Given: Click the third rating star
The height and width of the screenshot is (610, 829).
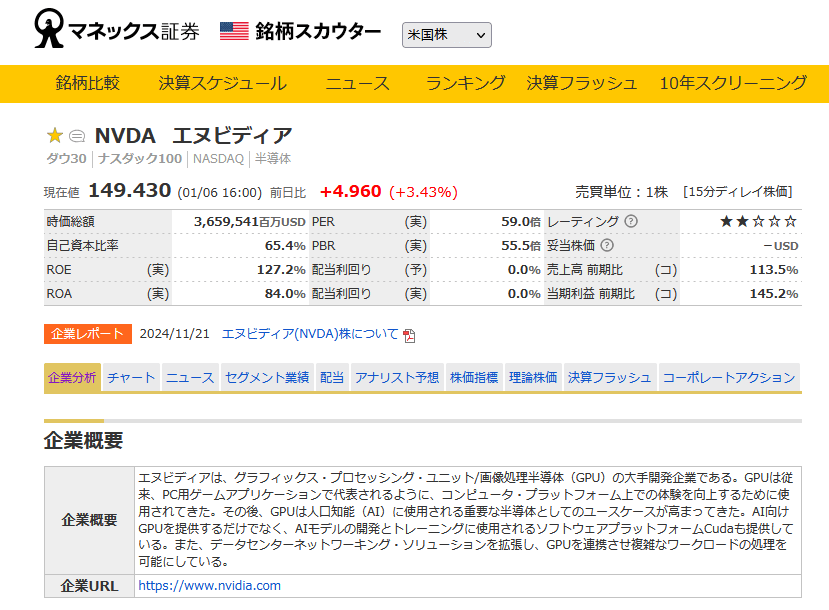Looking at the screenshot, I should (x=758, y=220).
